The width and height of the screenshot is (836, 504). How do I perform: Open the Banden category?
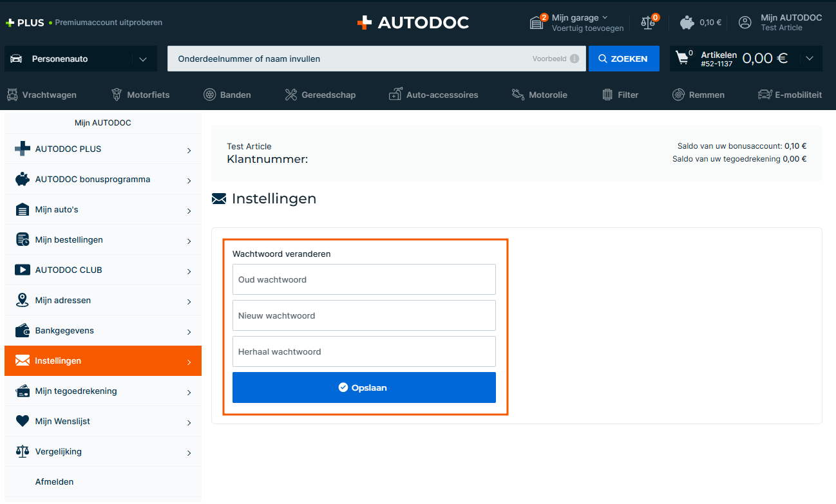coord(227,95)
